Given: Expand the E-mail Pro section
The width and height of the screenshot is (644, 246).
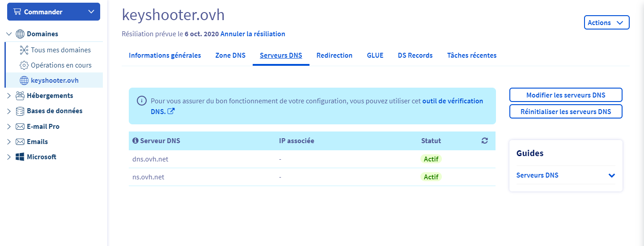Looking at the screenshot, I should [9, 127].
